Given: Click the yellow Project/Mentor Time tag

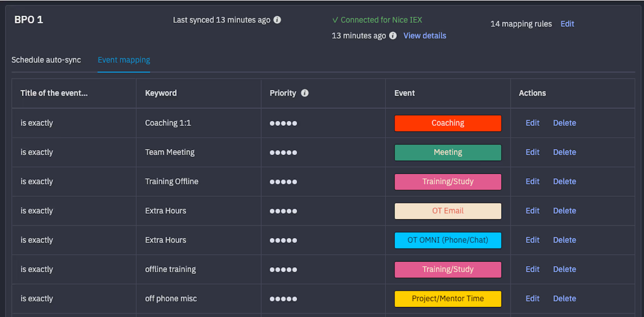Looking at the screenshot, I should [x=448, y=299].
